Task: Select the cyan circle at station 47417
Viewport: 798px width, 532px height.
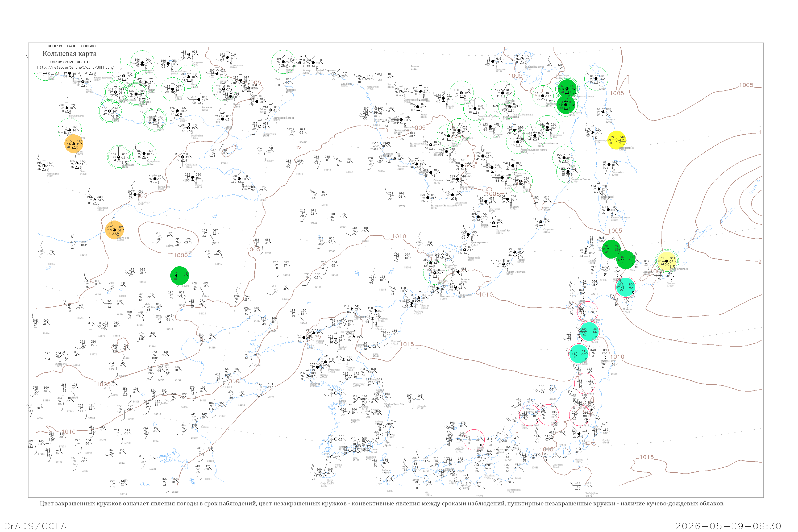Action: 626,287
